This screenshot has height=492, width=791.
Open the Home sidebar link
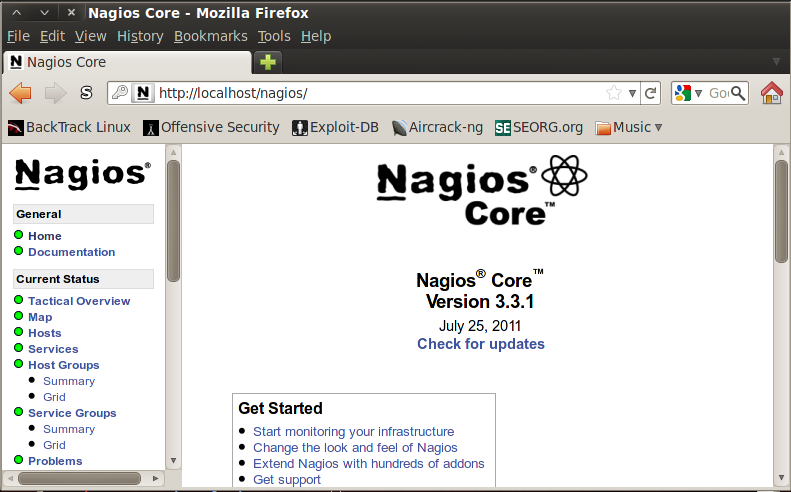click(x=45, y=236)
